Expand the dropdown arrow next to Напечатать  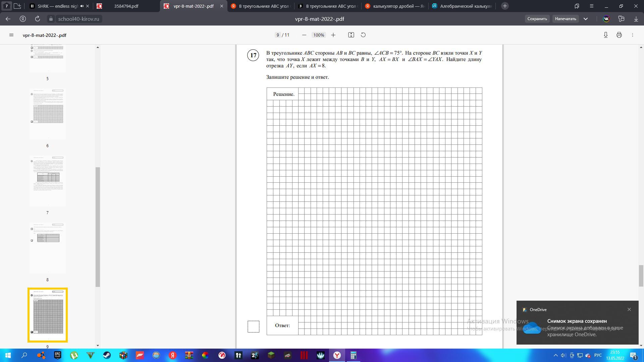[x=586, y=19]
